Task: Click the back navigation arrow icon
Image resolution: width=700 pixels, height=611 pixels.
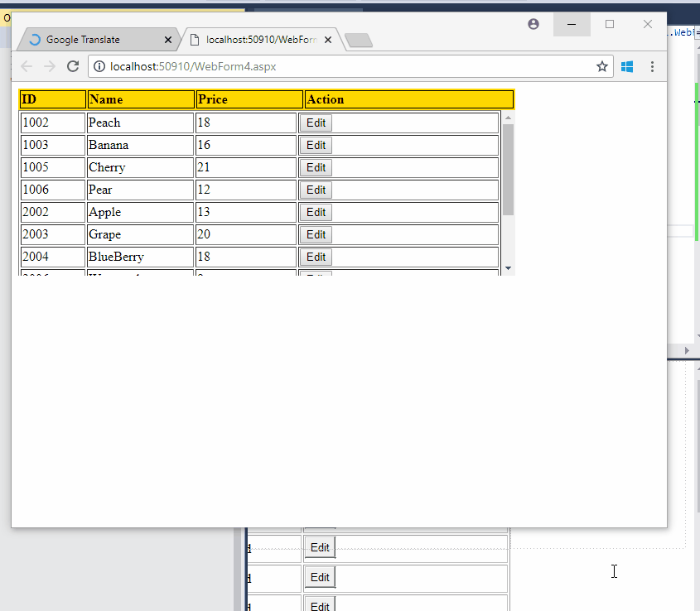Action: 26,66
